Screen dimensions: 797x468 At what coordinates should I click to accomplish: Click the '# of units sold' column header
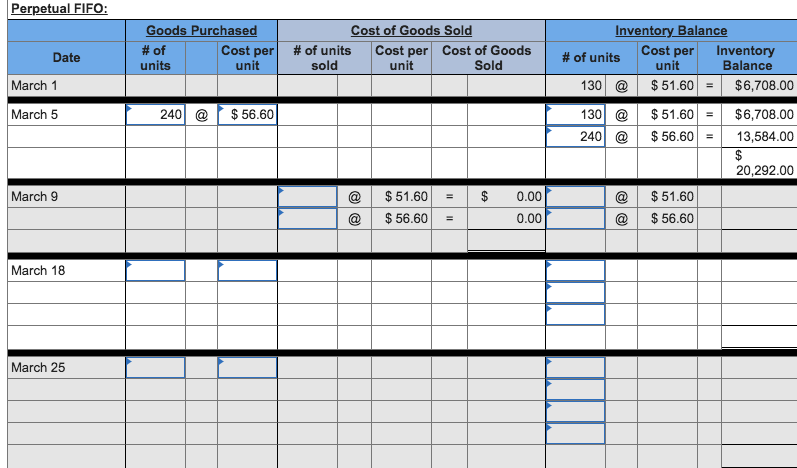coord(324,58)
